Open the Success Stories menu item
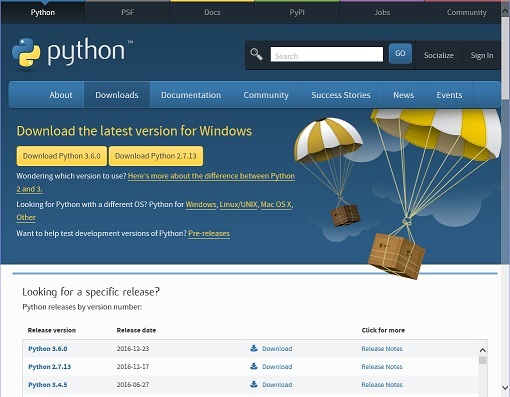 [x=341, y=95]
